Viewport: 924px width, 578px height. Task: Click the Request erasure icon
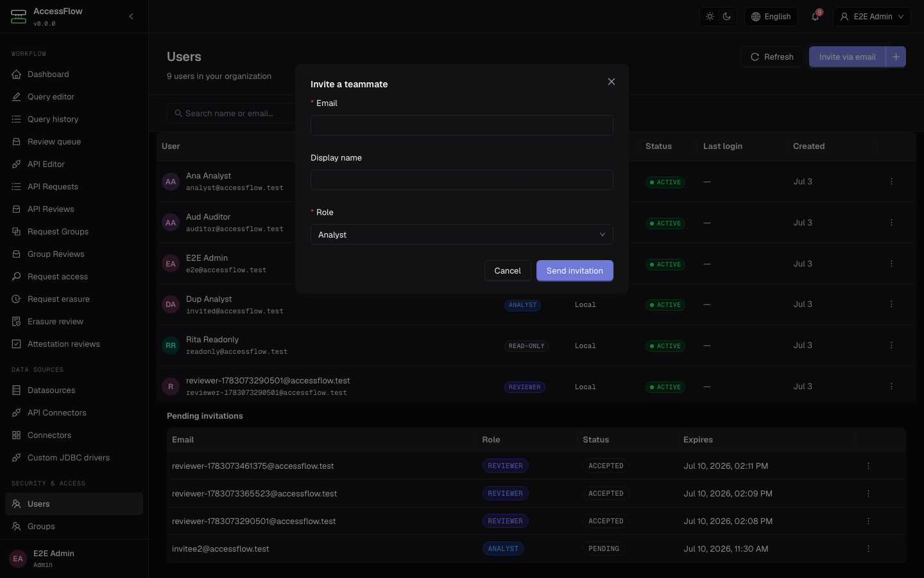tap(17, 299)
